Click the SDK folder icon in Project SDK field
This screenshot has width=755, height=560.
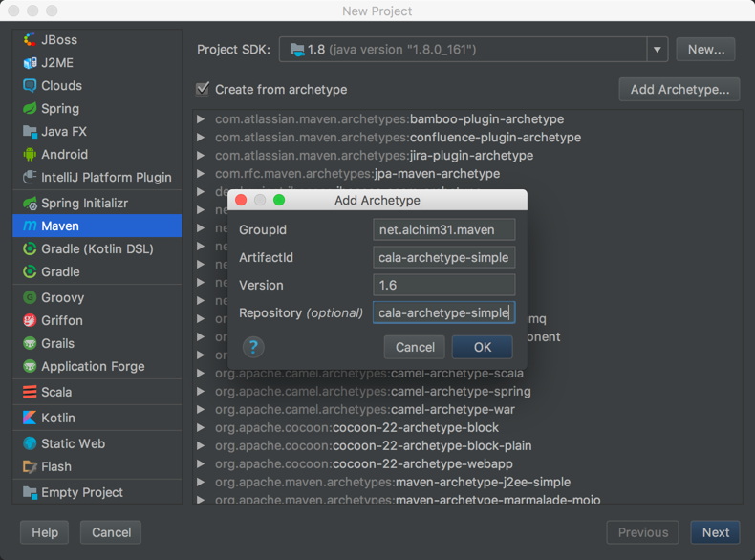297,49
